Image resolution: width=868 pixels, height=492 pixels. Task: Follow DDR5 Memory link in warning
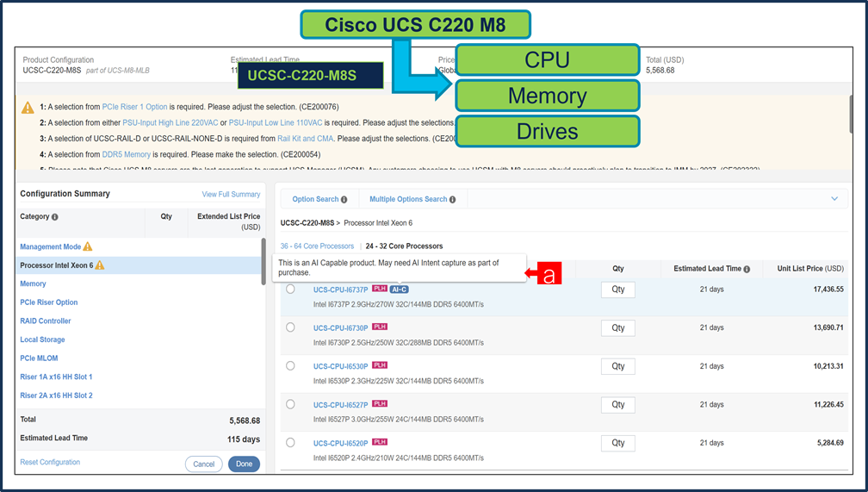coord(127,154)
